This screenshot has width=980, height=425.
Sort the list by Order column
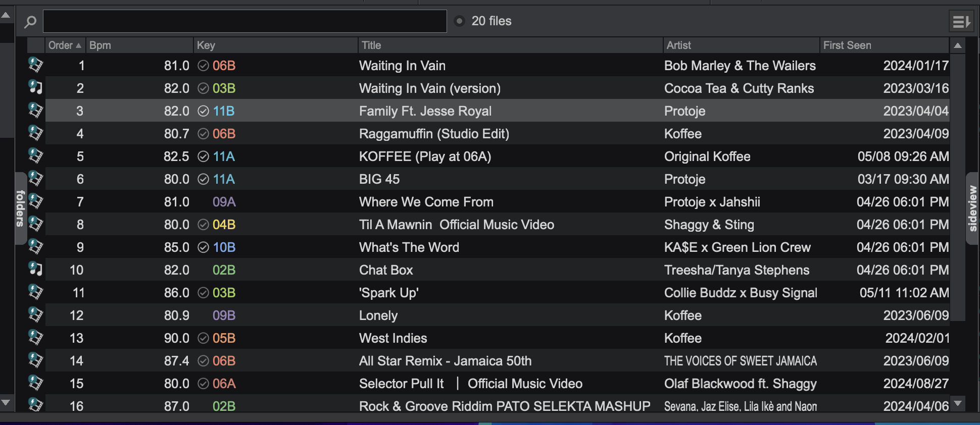click(x=65, y=45)
